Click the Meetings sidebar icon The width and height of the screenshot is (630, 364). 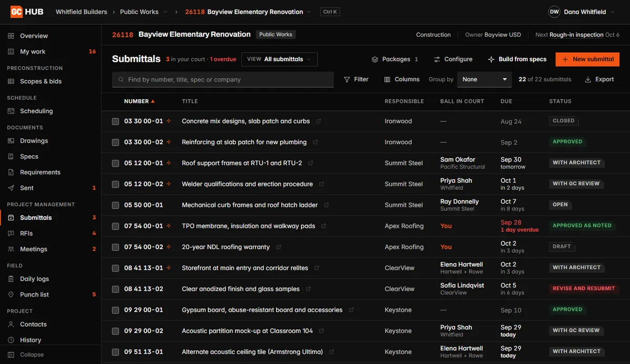point(11,249)
